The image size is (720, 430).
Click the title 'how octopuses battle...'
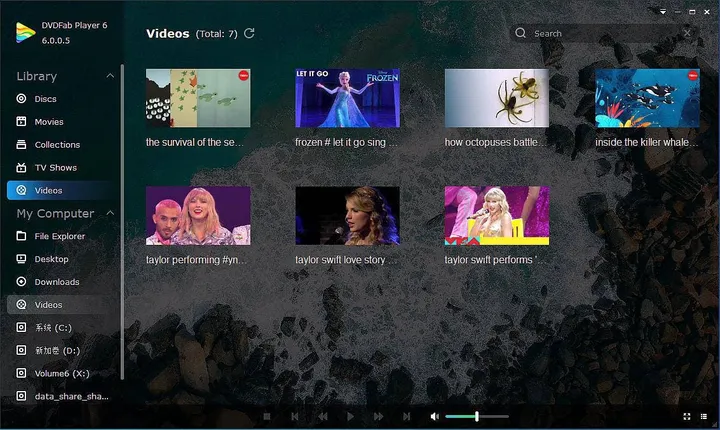click(x=495, y=142)
